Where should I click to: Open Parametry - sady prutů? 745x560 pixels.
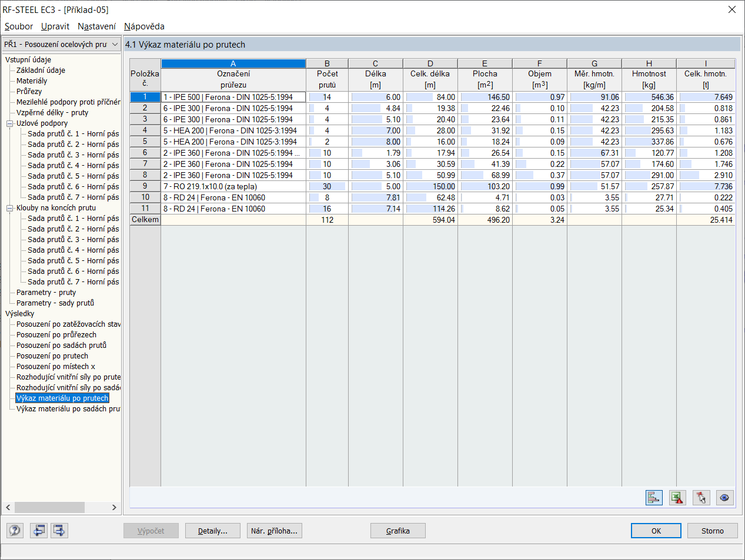[55, 303]
